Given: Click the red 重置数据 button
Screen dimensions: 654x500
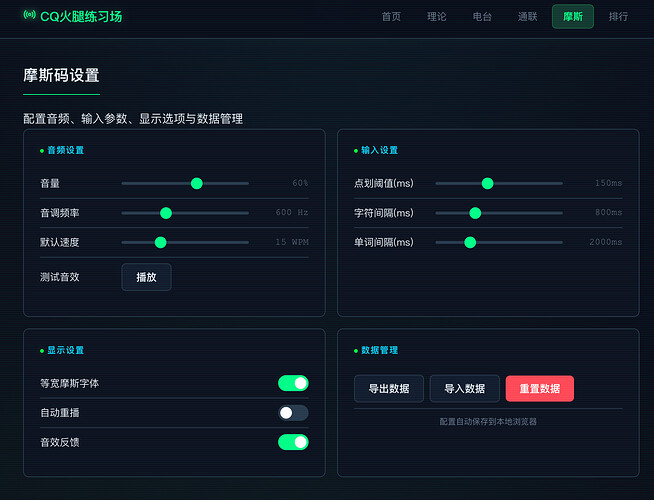Looking at the screenshot, I should (x=540, y=389).
